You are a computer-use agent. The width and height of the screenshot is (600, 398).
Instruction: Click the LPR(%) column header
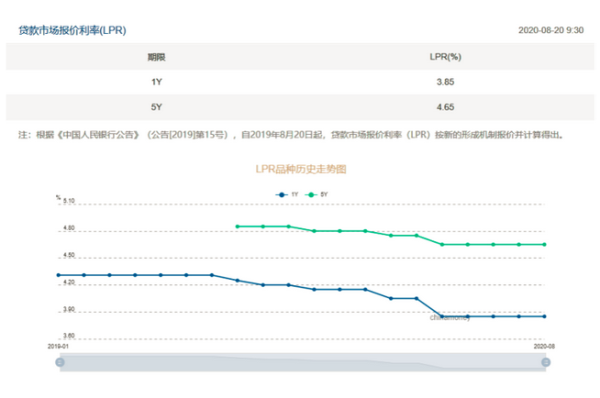click(445, 57)
